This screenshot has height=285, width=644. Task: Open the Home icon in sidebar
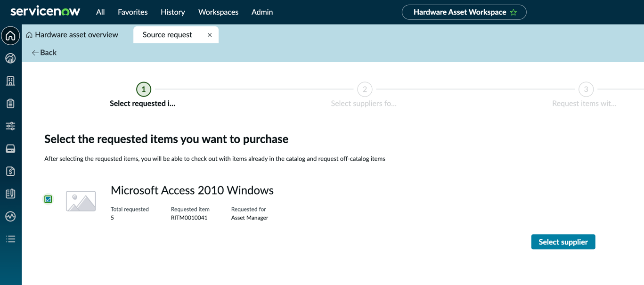click(10, 36)
